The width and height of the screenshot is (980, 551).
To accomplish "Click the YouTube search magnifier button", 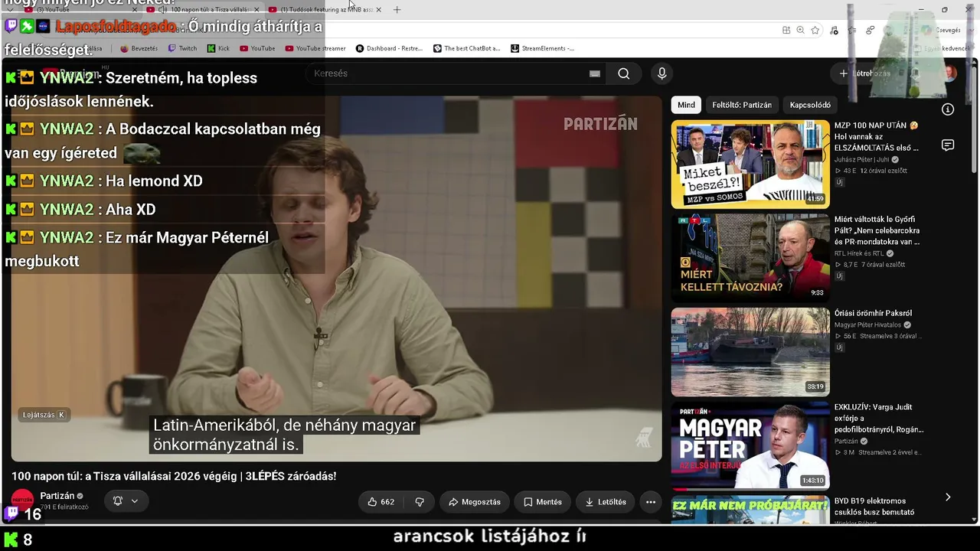I will 624,73.
